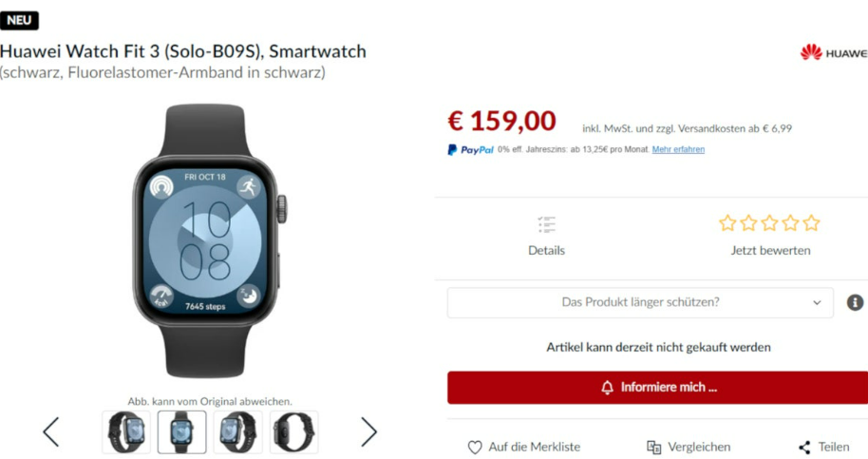Viewport: 868px width, 459px height.
Task: Follow the 'Mehr erfahren' PayPal link
Action: (678, 149)
